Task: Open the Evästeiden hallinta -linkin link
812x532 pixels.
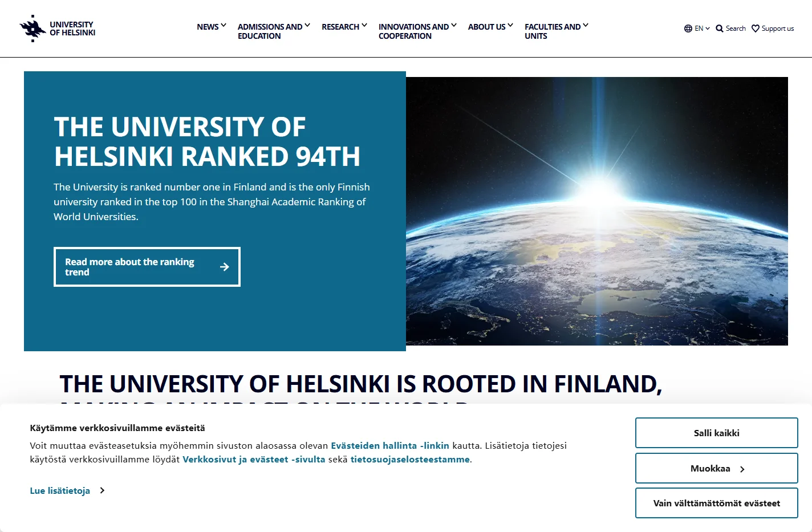Action: (x=390, y=446)
